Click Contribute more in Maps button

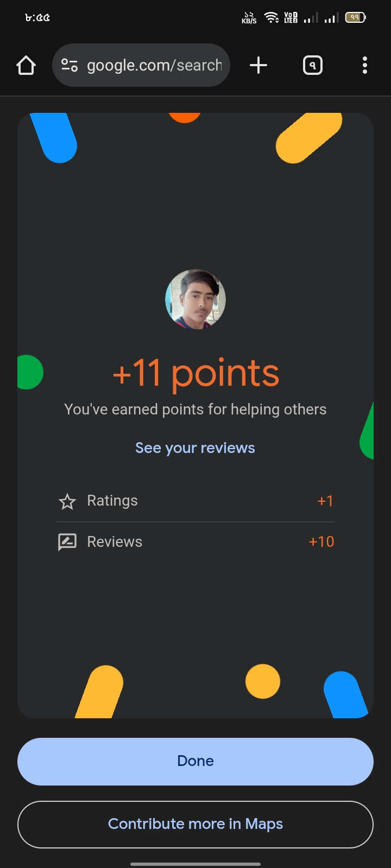point(195,824)
